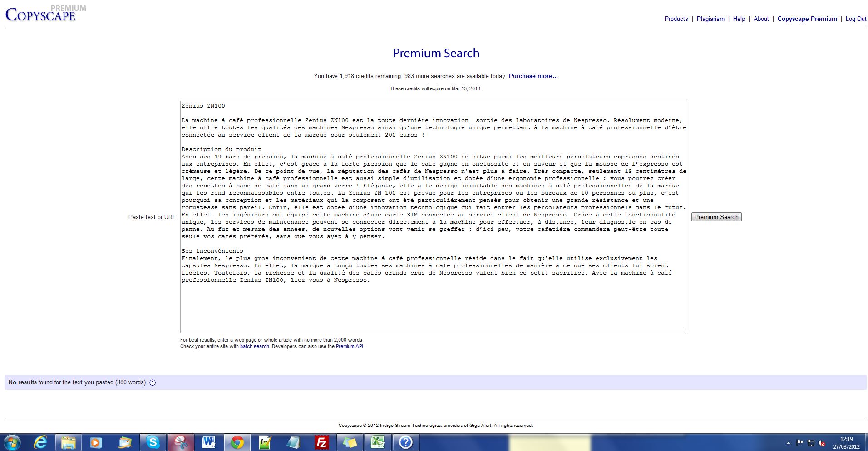Open Microsoft Excel from the taskbar
Screen dimensions: 868x451
pyautogui.click(x=378, y=442)
